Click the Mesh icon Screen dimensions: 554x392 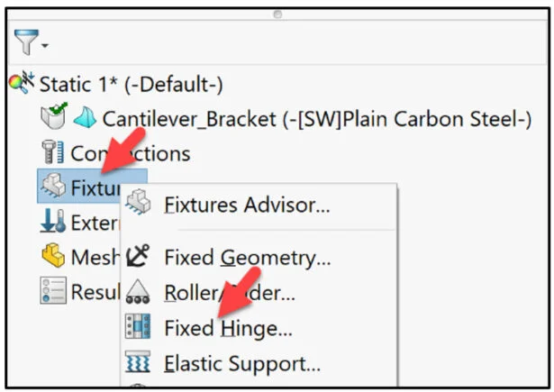tap(52, 257)
